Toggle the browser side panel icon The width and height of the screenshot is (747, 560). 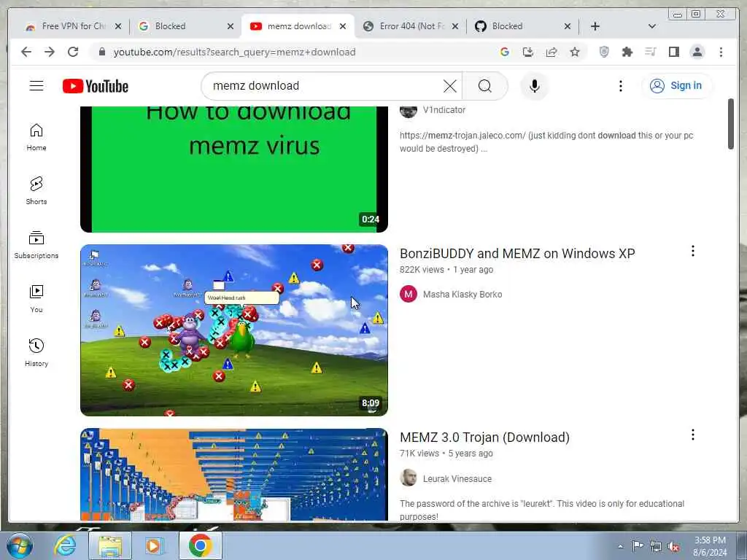(x=673, y=52)
